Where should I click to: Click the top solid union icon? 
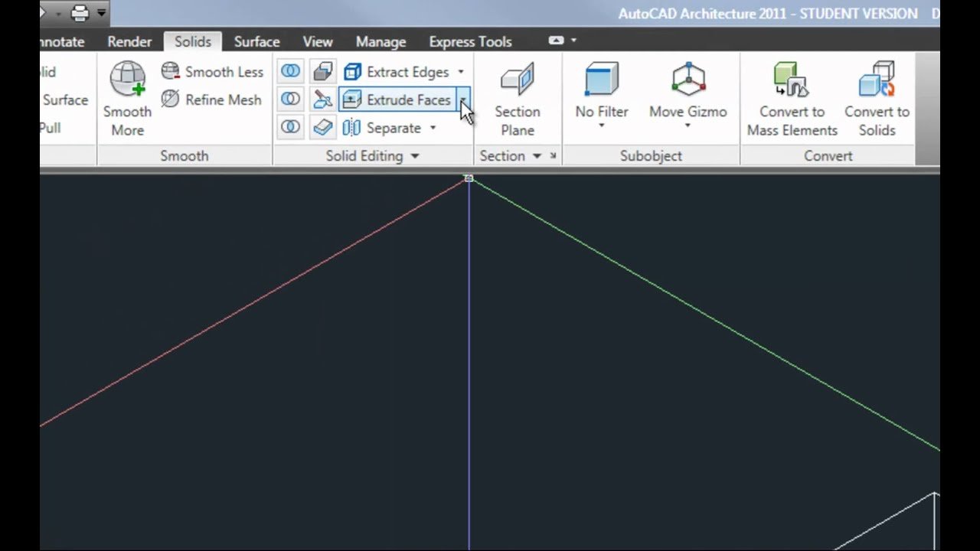click(x=290, y=72)
